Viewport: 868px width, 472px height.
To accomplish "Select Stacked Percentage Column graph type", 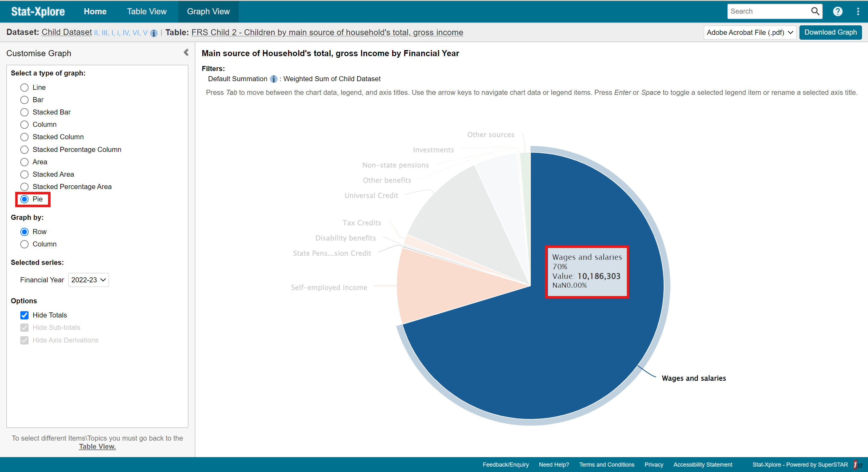I will pyautogui.click(x=24, y=150).
